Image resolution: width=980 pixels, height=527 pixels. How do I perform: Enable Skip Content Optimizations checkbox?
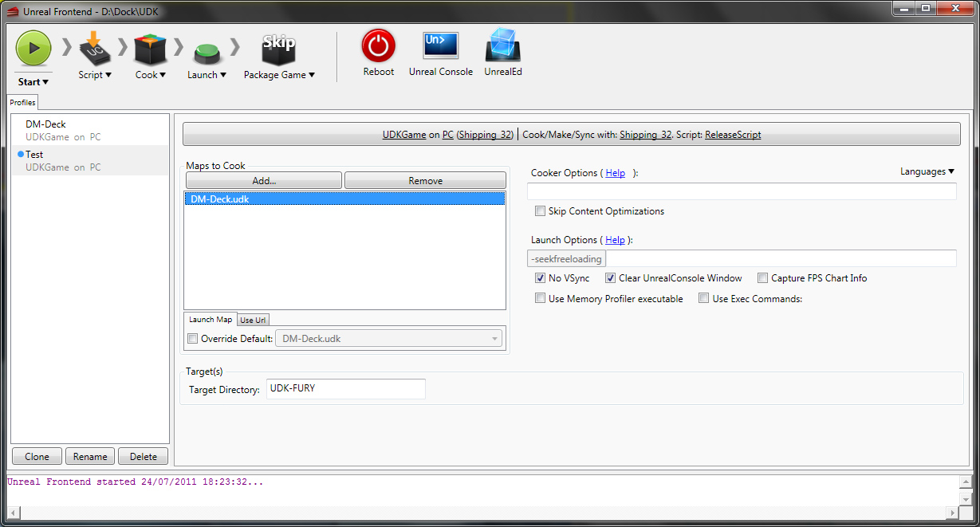tap(541, 211)
